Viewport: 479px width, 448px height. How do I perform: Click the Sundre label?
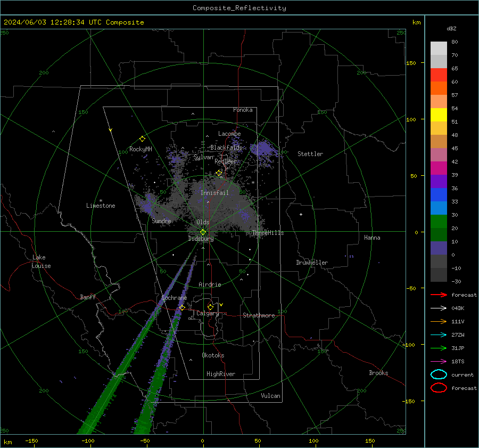click(x=161, y=221)
